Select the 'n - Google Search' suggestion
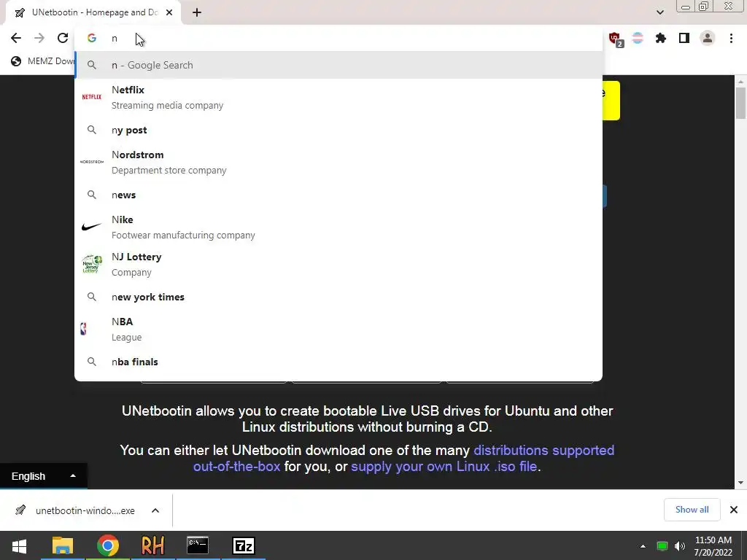 pyautogui.click(x=338, y=65)
